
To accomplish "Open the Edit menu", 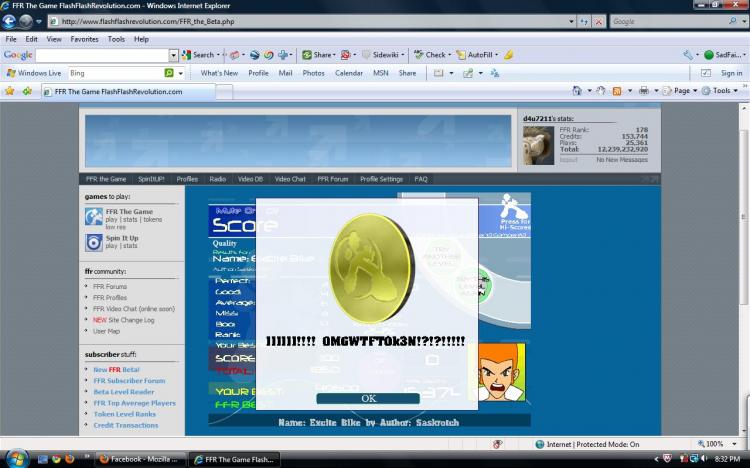I will click(x=32, y=39).
